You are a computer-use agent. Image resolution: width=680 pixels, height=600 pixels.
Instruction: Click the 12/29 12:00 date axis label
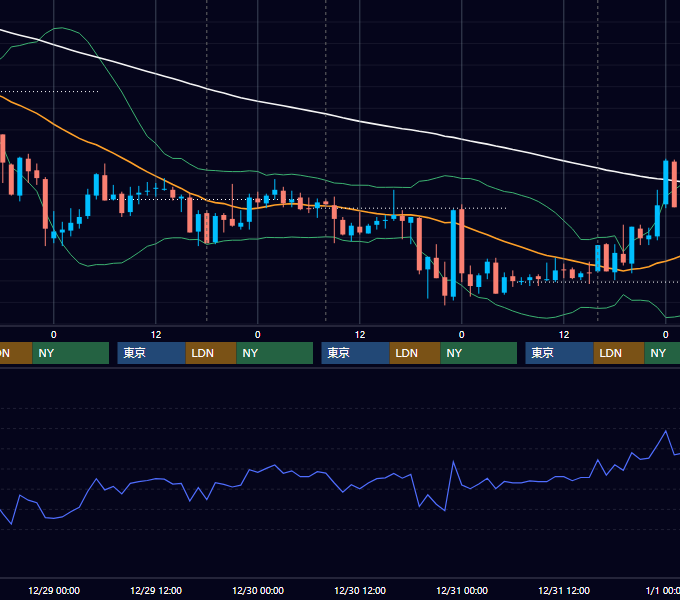(156, 590)
